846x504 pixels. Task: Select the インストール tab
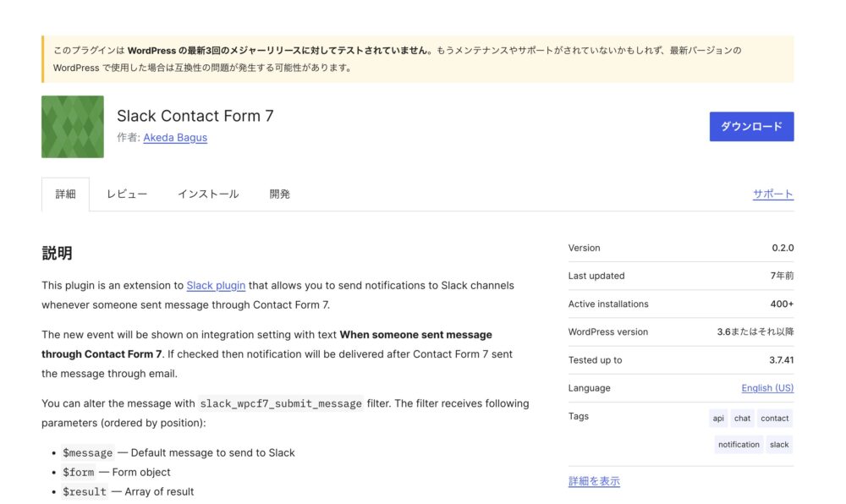click(x=208, y=194)
